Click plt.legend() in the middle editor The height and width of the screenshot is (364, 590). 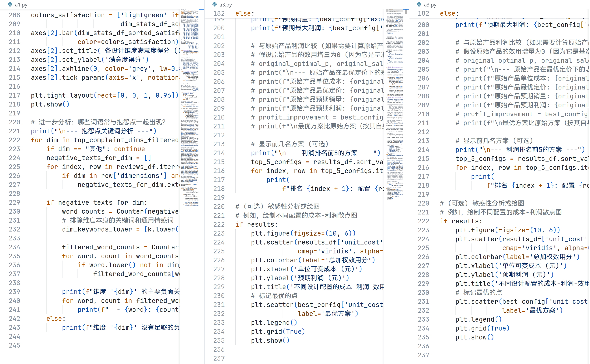(x=274, y=323)
